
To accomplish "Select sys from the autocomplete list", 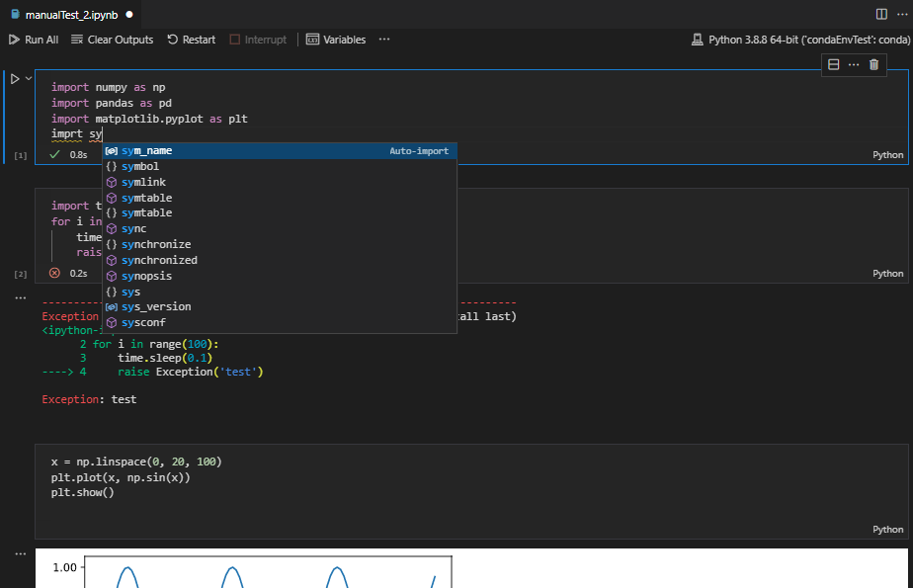I will coord(133,291).
